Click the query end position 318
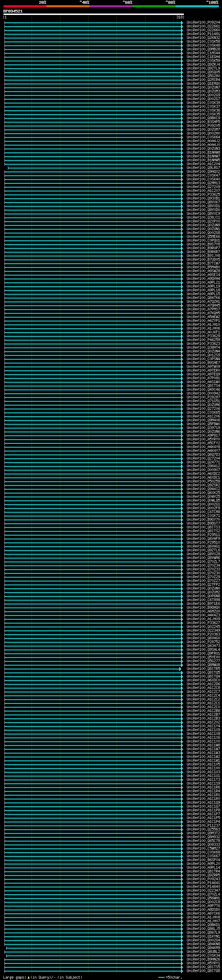The height and width of the screenshot is (980, 222). (179, 17)
